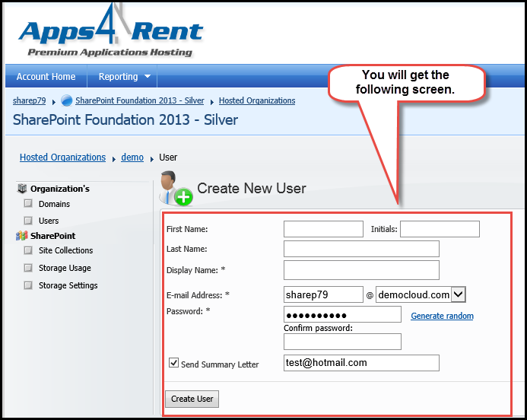Click the Create New User heading
527x420 pixels.
[x=252, y=188]
